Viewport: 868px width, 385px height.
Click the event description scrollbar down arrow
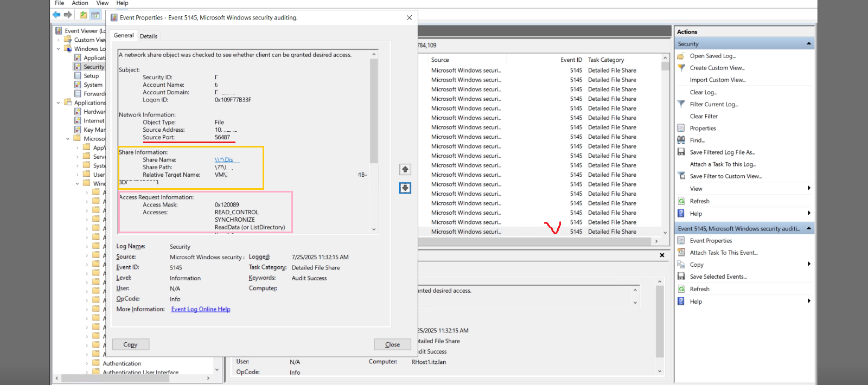coord(374,229)
